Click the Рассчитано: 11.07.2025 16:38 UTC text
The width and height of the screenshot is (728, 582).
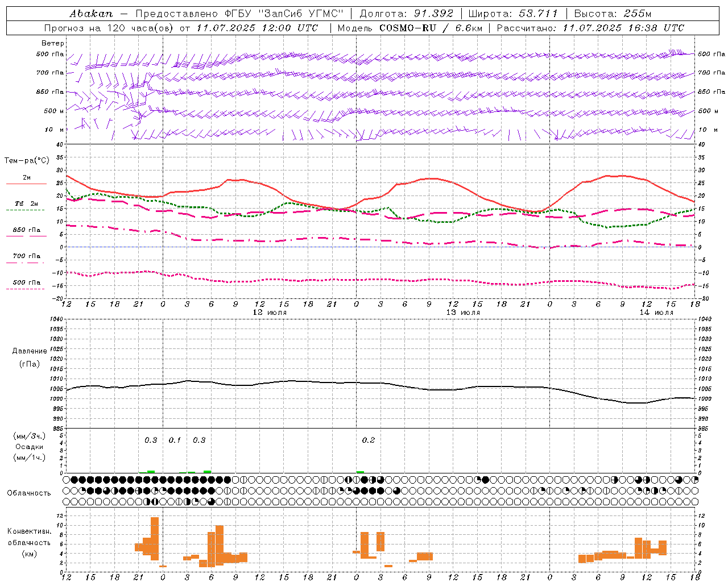click(590, 27)
